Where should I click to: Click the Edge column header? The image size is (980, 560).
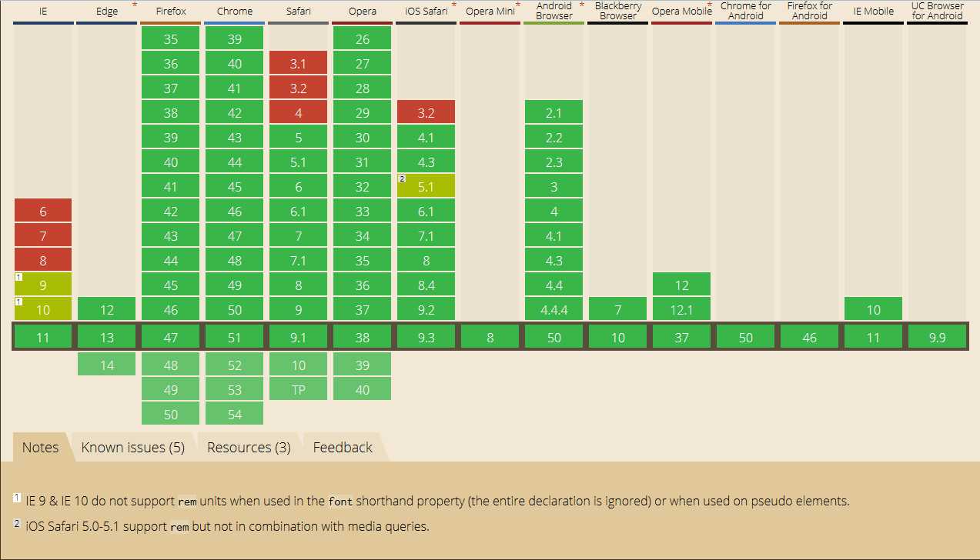pyautogui.click(x=107, y=12)
